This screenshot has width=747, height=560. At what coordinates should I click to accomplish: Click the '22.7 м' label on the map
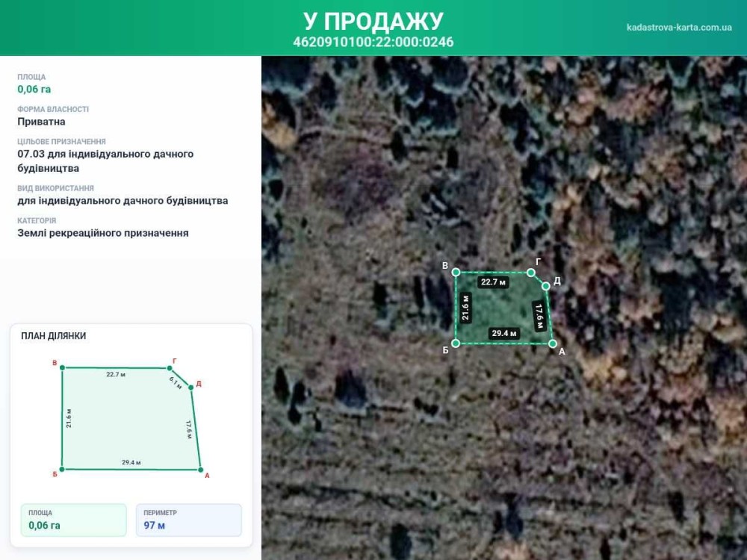tap(493, 282)
